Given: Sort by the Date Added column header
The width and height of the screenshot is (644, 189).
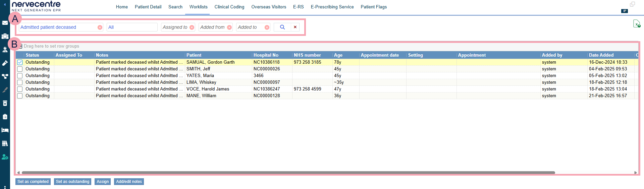Looking at the screenshot, I should (x=611, y=55).
